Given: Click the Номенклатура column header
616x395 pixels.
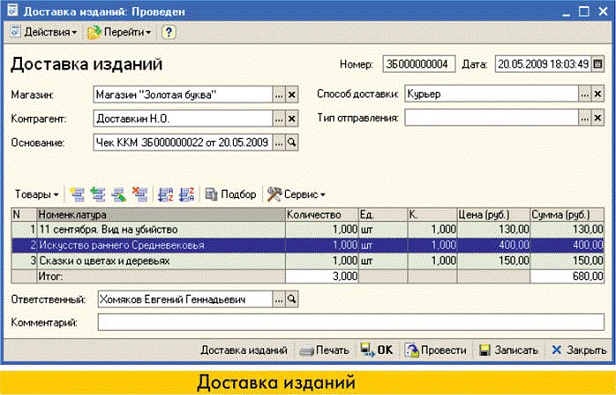Looking at the screenshot, I should [161, 215].
